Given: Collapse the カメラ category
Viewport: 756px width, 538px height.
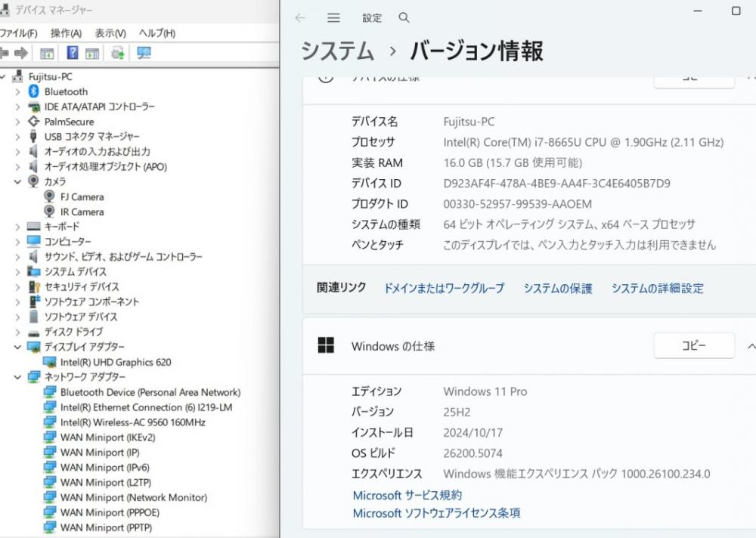Looking at the screenshot, I should click(17, 181).
